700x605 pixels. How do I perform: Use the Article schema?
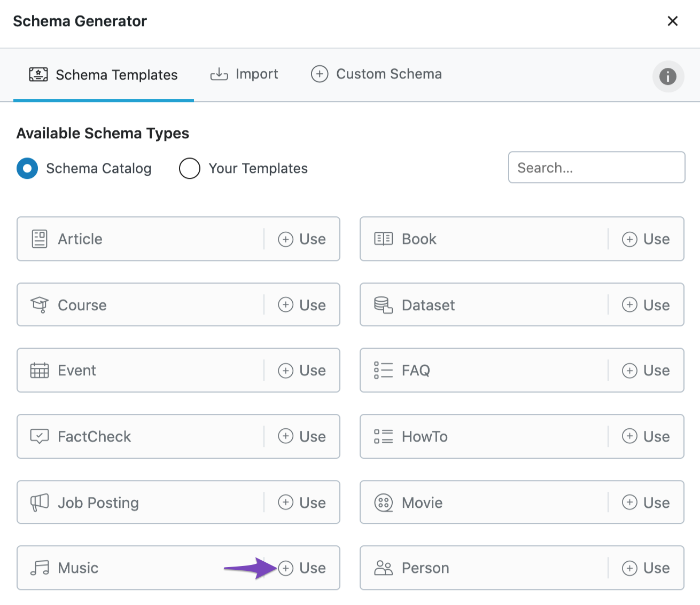[302, 239]
